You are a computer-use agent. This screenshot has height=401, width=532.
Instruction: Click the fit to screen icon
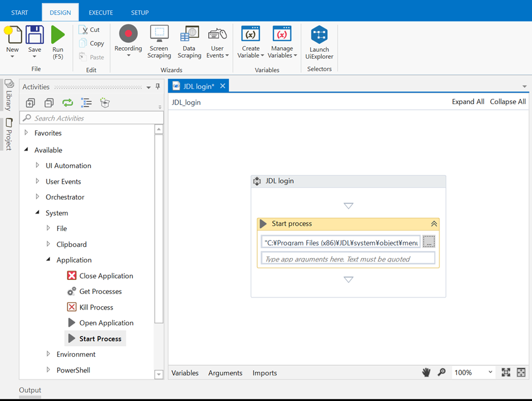click(x=506, y=372)
